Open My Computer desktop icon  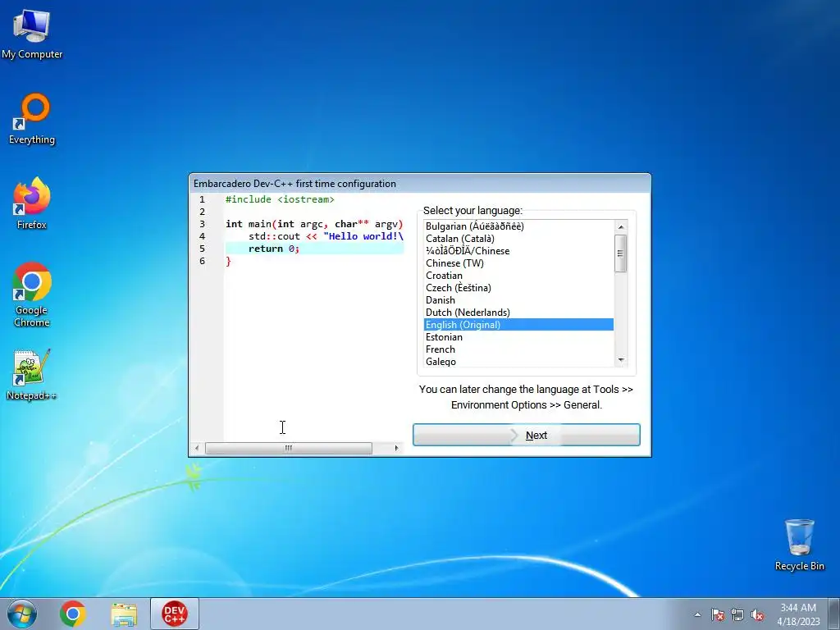pyautogui.click(x=32, y=34)
